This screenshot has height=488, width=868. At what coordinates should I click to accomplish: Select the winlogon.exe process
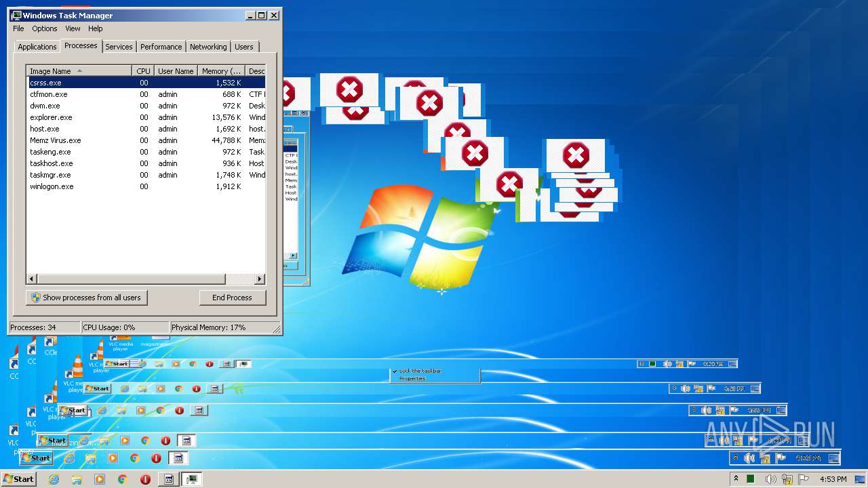[x=146, y=186]
